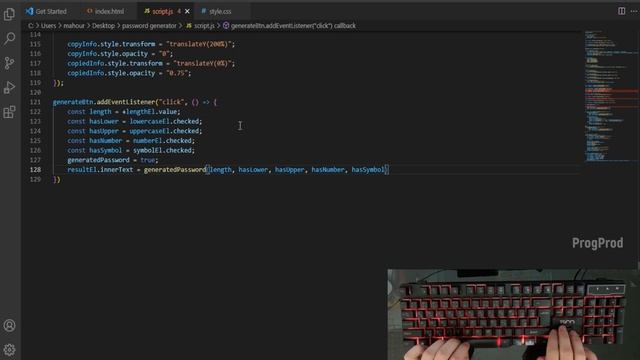Screen dimensions: 640x360
Task: Click the hasSymbol argument on line 128
Action: tap(368, 169)
